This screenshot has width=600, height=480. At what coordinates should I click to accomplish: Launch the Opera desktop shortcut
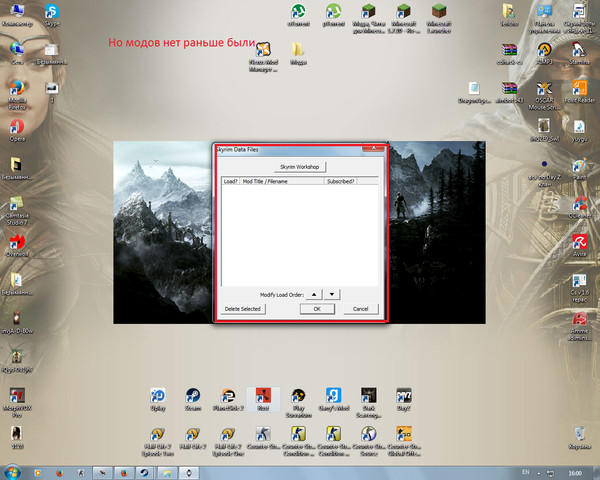coord(17,130)
